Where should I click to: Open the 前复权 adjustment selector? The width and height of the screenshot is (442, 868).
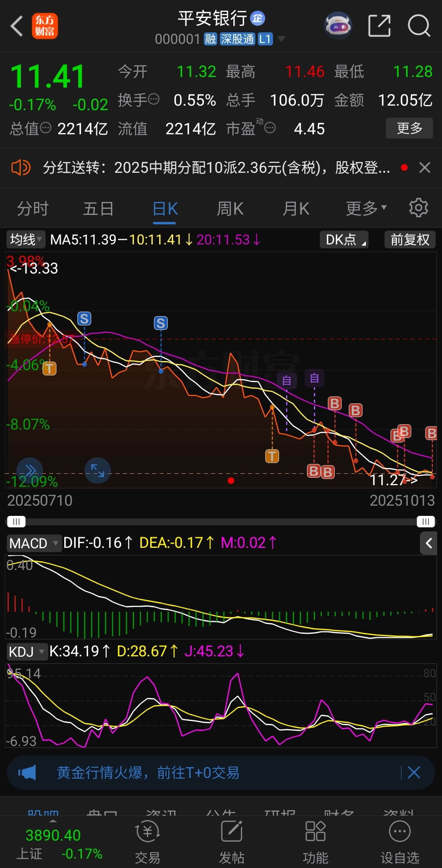[x=410, y=240]
